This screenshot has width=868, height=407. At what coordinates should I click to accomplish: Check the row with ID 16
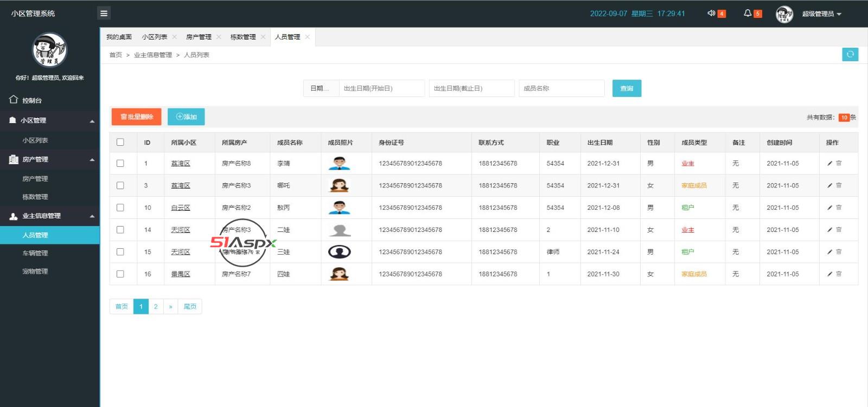pyautogui.click(x=120, y=274)
